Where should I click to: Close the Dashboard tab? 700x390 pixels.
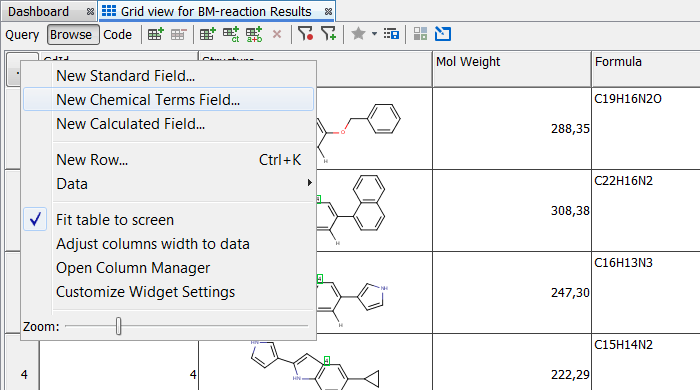pyautogui.click(x=90, y=12)
